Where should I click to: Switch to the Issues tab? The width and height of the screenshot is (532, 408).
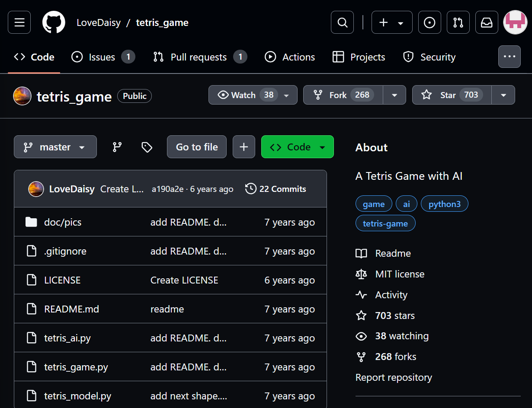tap(103, 57)
